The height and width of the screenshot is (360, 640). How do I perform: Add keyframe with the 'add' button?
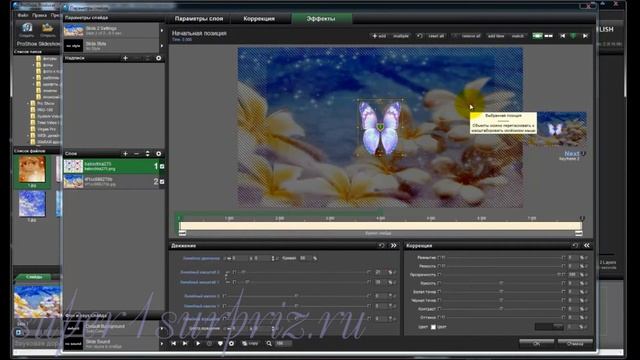click(x=379, y=36)
